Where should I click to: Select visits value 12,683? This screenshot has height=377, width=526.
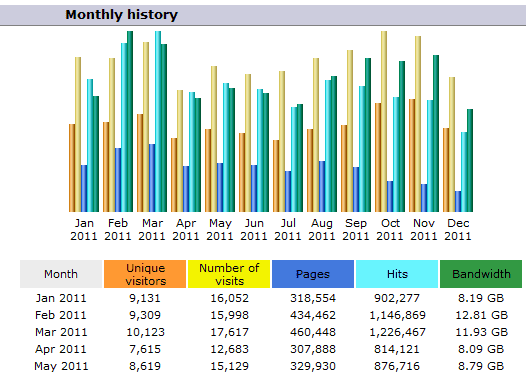(229, 349)
